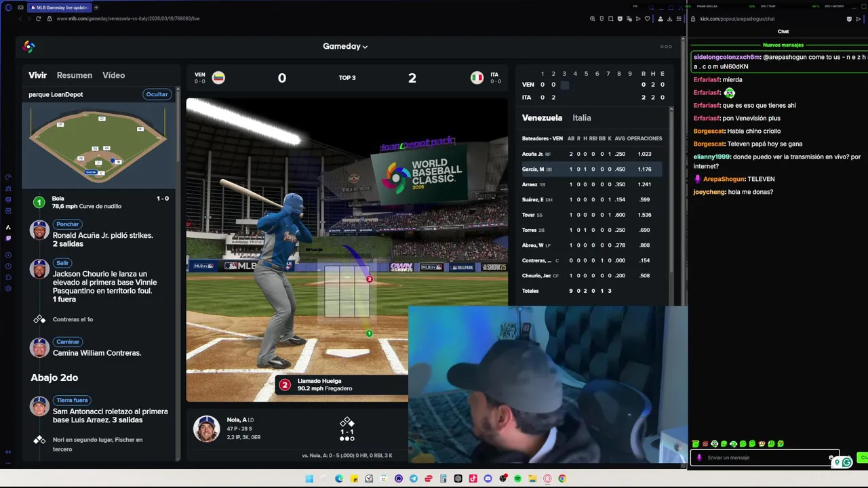Open TikTok app from taskbar
Screen dimensions: 868x488
473,479
